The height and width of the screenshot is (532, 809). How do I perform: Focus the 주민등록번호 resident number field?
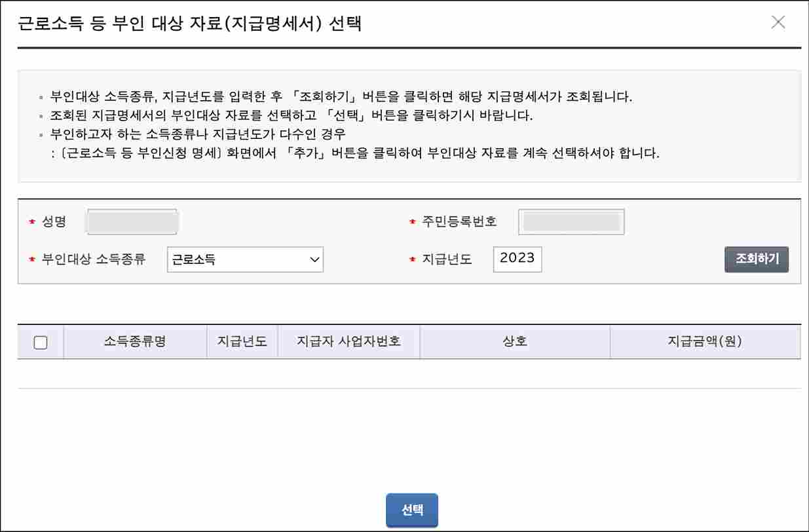tap(571, 221)
